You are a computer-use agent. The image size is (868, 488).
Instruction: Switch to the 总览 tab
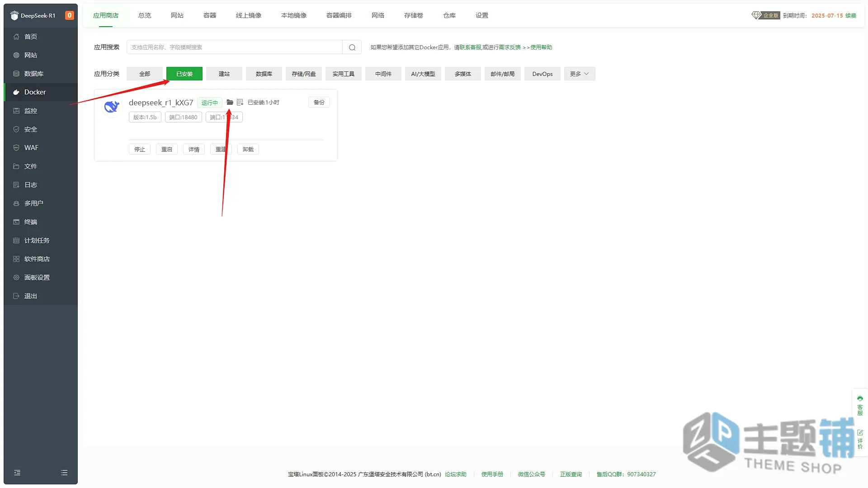(x=145, y=15)
